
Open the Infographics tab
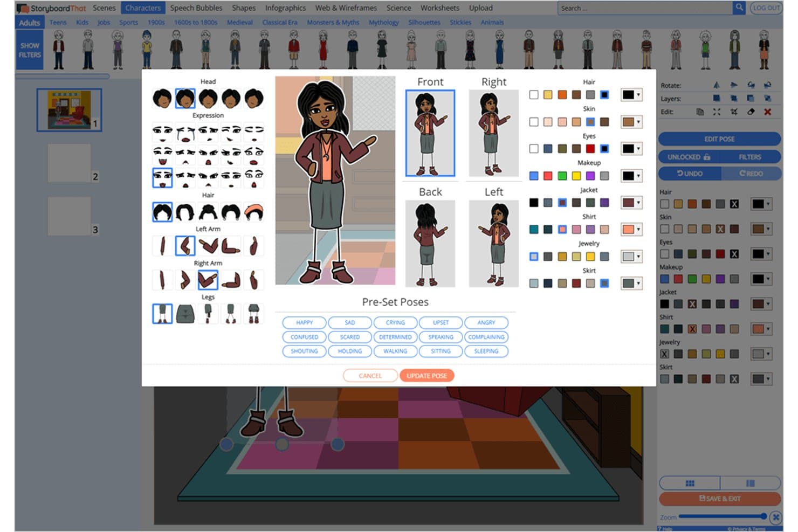click(x=285, y=8)
